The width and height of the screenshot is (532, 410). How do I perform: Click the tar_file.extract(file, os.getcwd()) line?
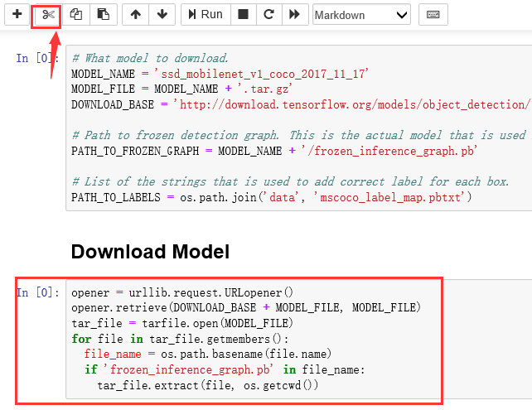coord(208,385)
